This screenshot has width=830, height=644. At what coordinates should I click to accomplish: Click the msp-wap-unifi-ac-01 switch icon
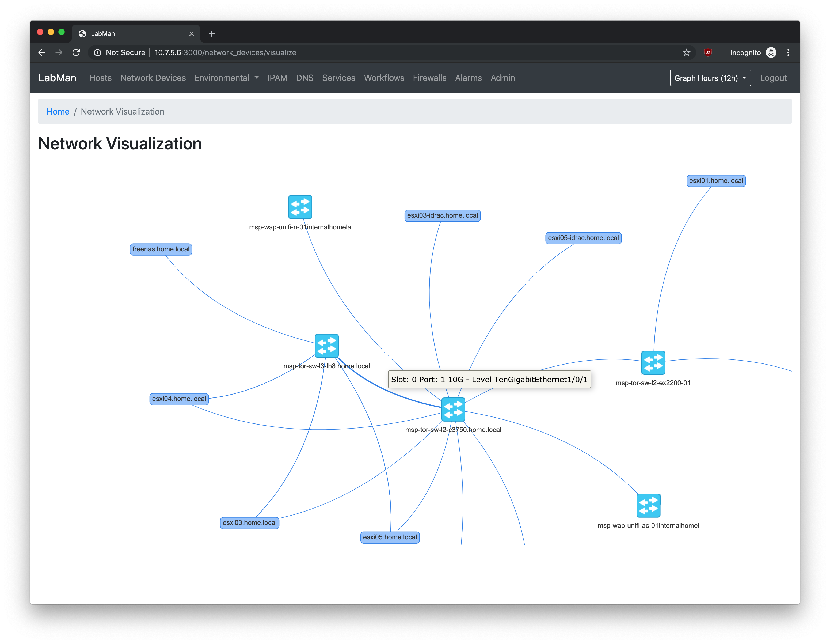[x=648, y=505]
